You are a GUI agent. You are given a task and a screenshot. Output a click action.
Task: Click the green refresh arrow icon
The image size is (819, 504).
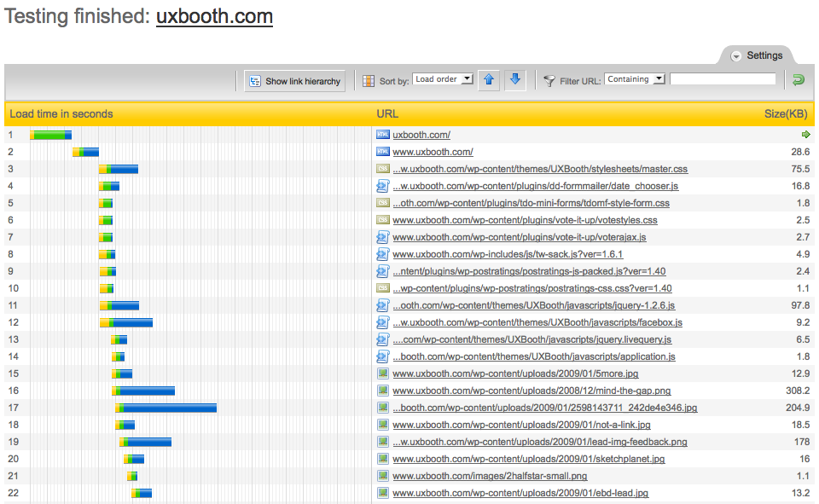[x=799, y=80]
